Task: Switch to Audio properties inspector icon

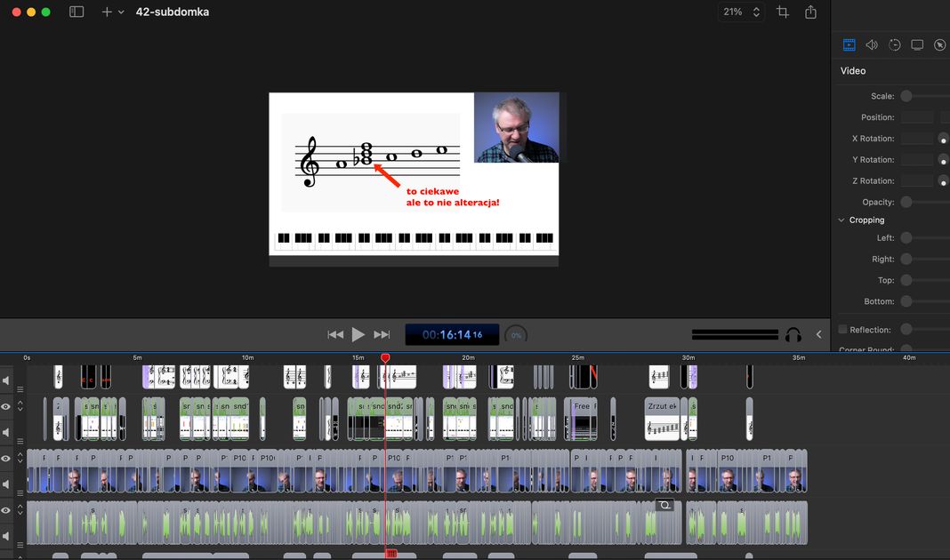Action: point(872,44)
